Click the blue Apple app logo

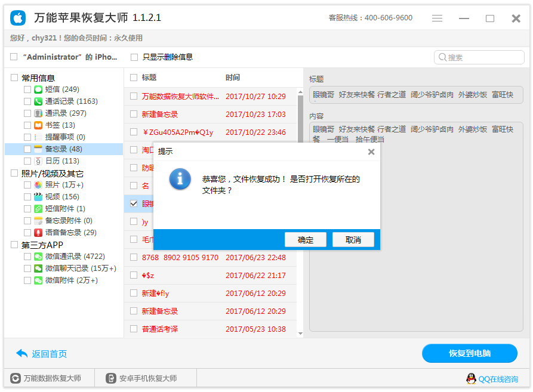(x=18, y=18)
